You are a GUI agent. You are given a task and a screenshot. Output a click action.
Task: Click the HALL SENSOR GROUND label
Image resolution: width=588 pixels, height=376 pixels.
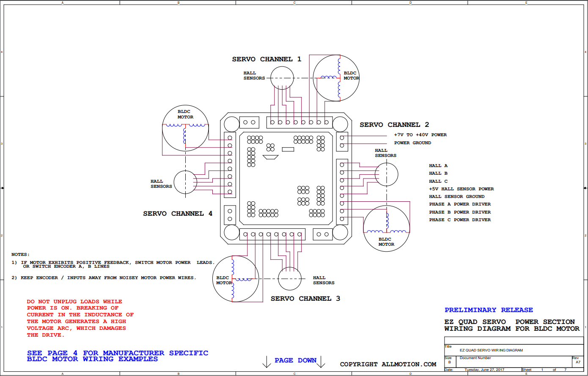(457, 197)
